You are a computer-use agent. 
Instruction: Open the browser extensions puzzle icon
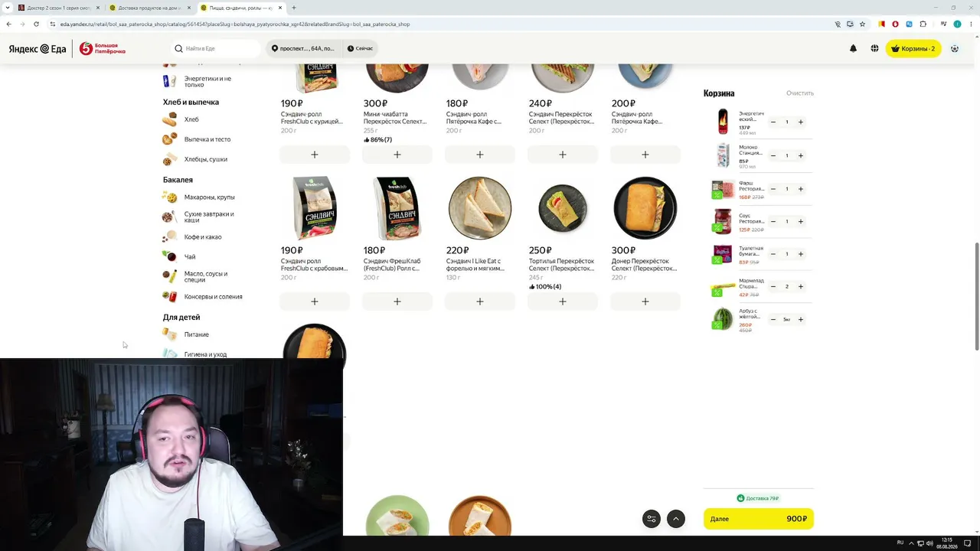coord(923,24)
